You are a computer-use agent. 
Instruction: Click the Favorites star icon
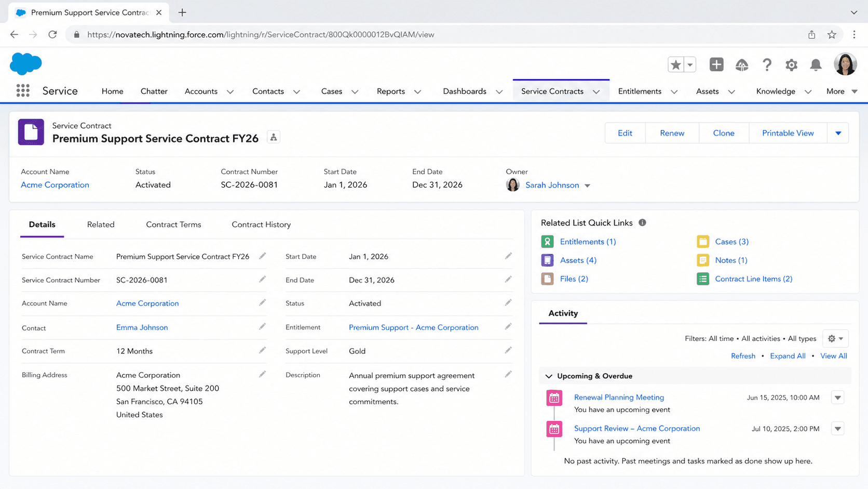click(x=675, y=65)
